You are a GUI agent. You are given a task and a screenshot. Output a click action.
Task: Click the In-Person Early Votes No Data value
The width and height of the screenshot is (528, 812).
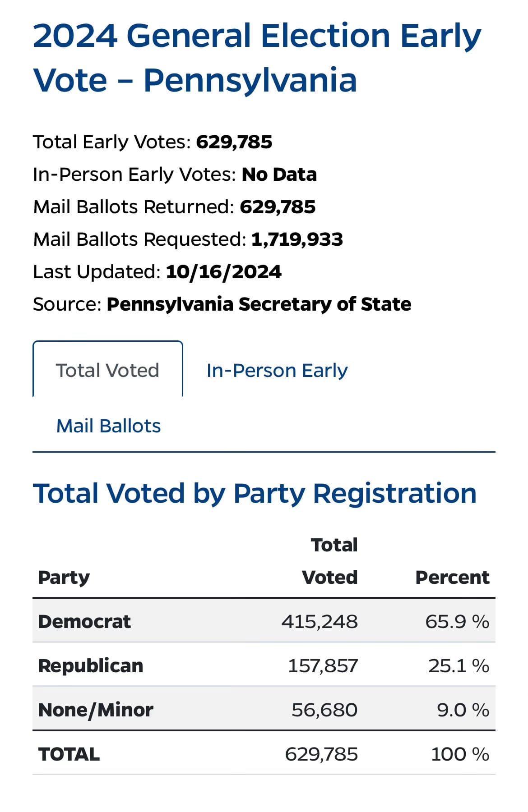pos(279,174)
